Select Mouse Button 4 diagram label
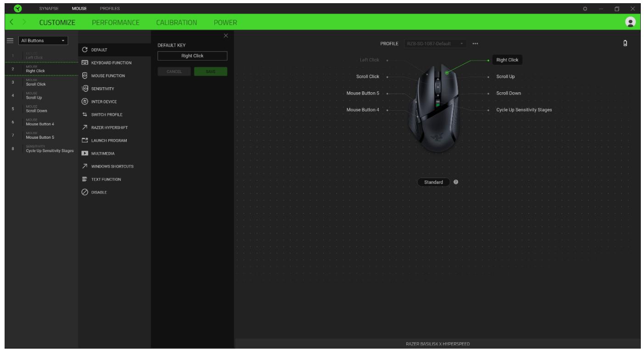 coord(363,110)
